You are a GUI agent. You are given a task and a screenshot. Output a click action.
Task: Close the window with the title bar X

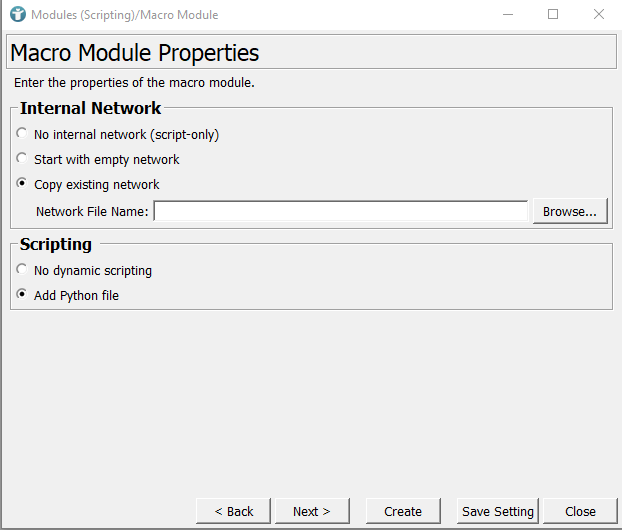coord(598,15)
